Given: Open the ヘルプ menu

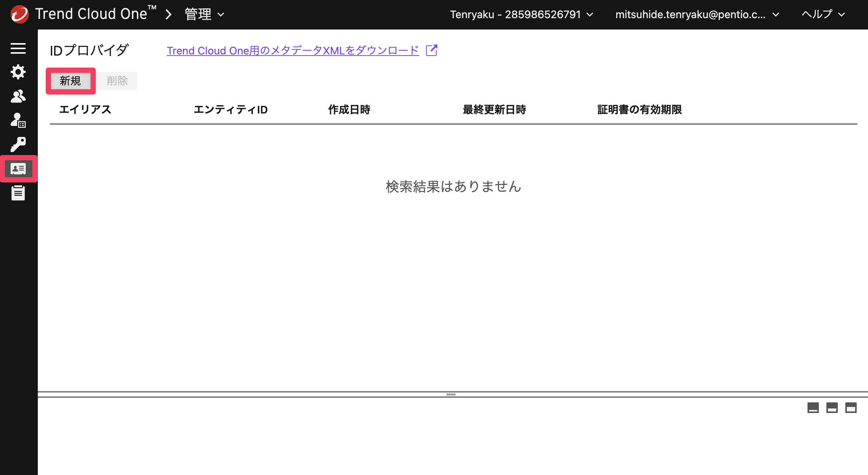Looking at the screenshot, I should [823, 14].
